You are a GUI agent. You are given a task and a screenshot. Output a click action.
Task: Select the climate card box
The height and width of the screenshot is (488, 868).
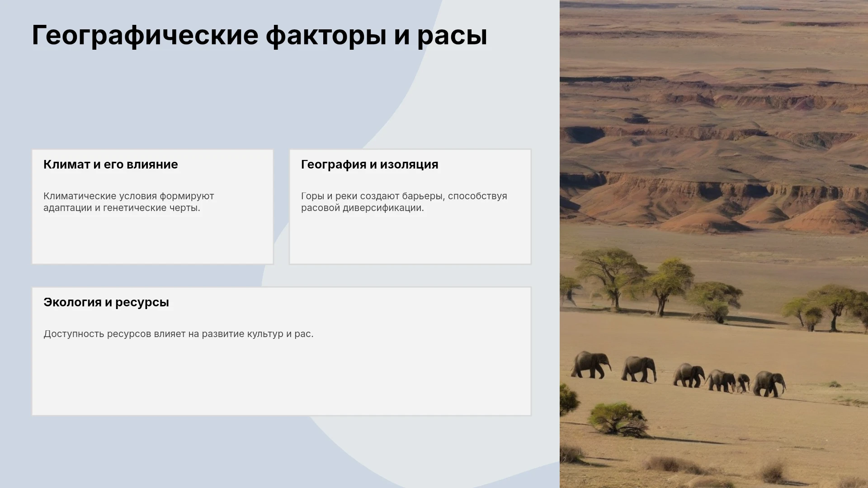153,206
